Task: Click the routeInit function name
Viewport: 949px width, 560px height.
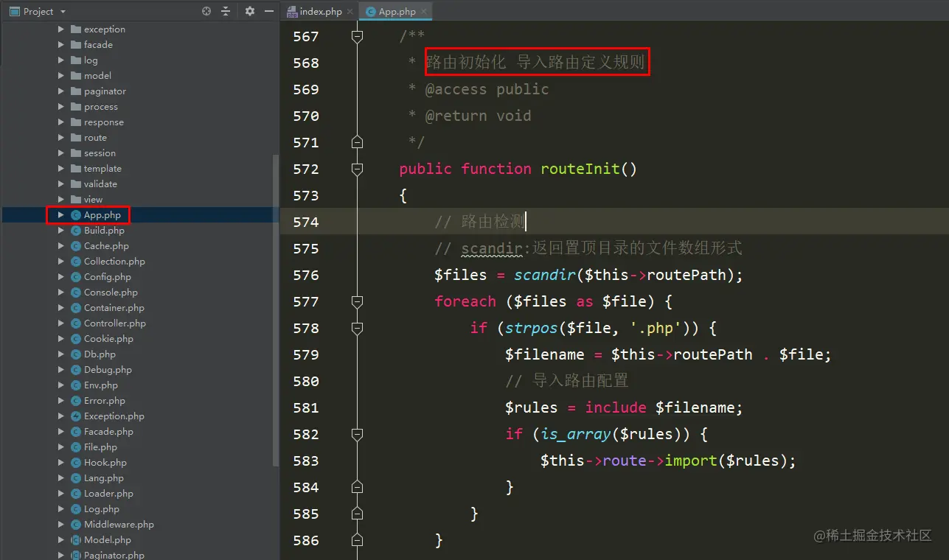Action: coord(580,169)
